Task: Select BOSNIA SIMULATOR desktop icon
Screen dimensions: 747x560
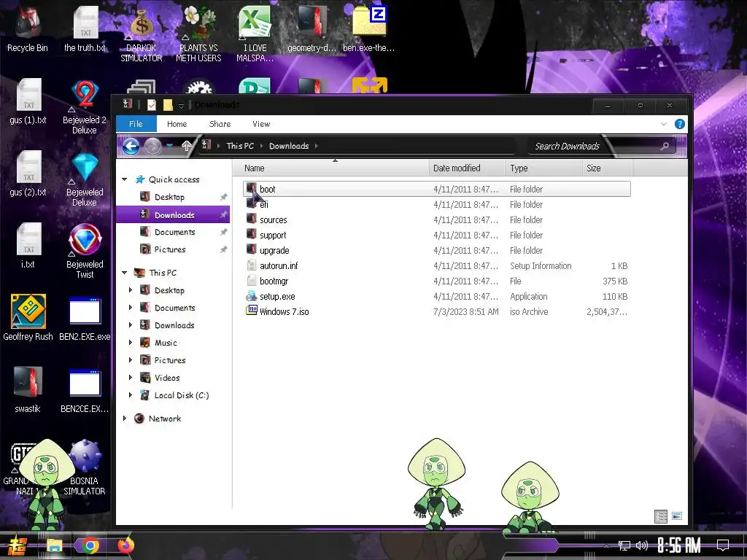Action: [85, 467]
